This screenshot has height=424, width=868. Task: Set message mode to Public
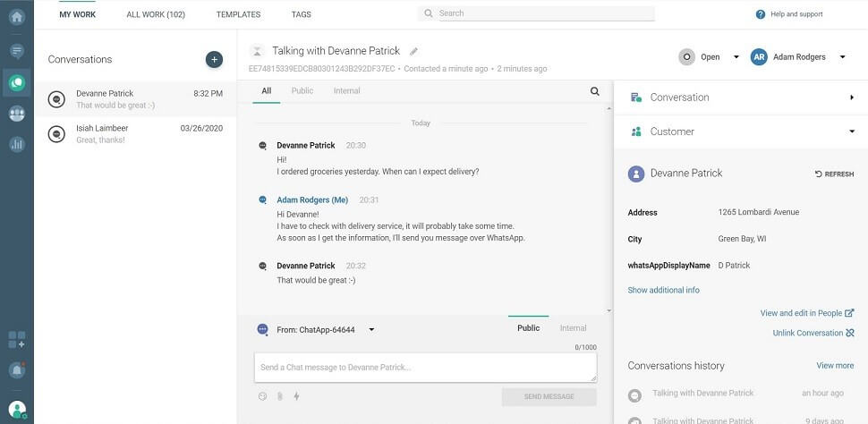(528, 328)
